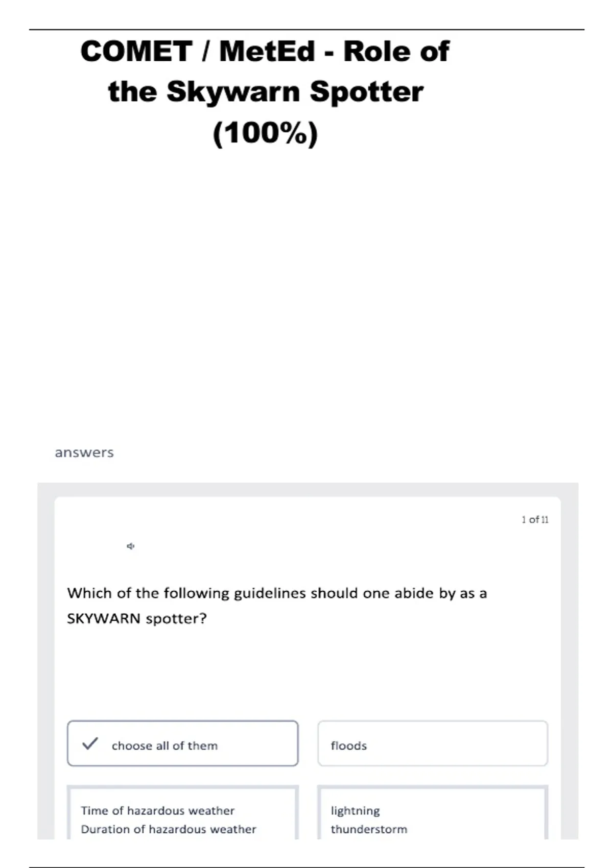613x868 pixels.
Task: Choose the 'Time of hazardous weather' answer card
Action: [183, 813]
